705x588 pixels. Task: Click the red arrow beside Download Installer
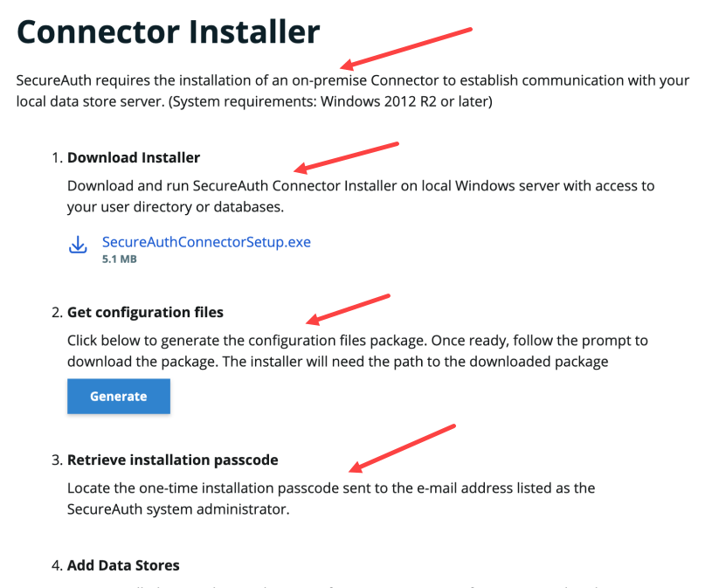click(x=347, y=156)
